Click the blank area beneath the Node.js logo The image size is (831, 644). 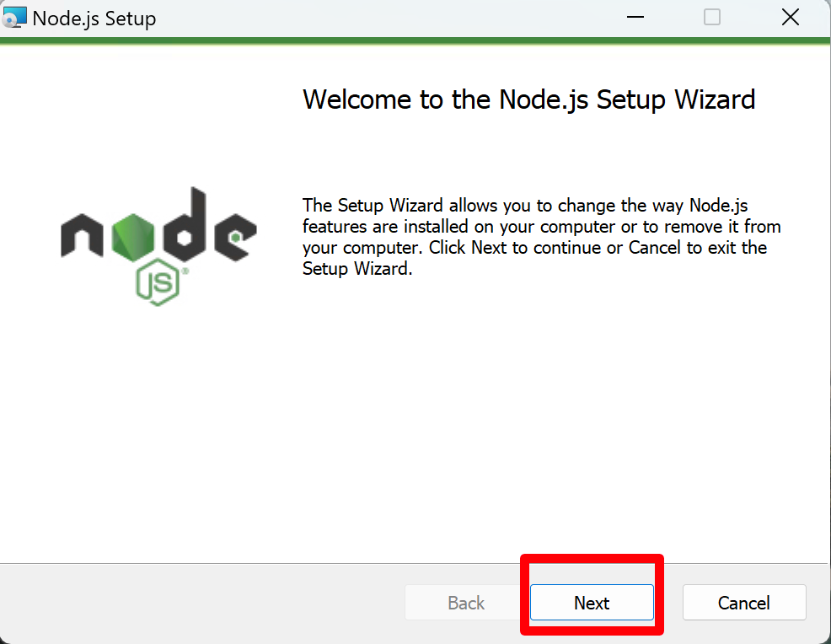(x=158, y=421)
